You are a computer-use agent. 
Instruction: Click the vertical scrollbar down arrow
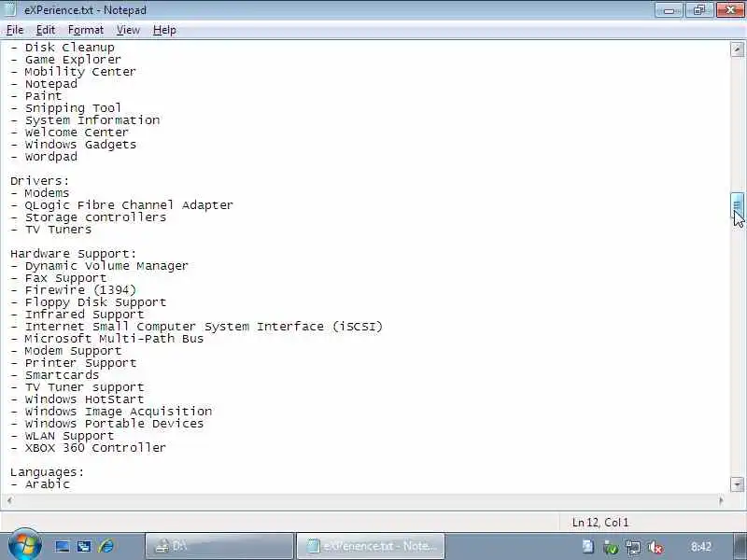(x=737, y=484)
